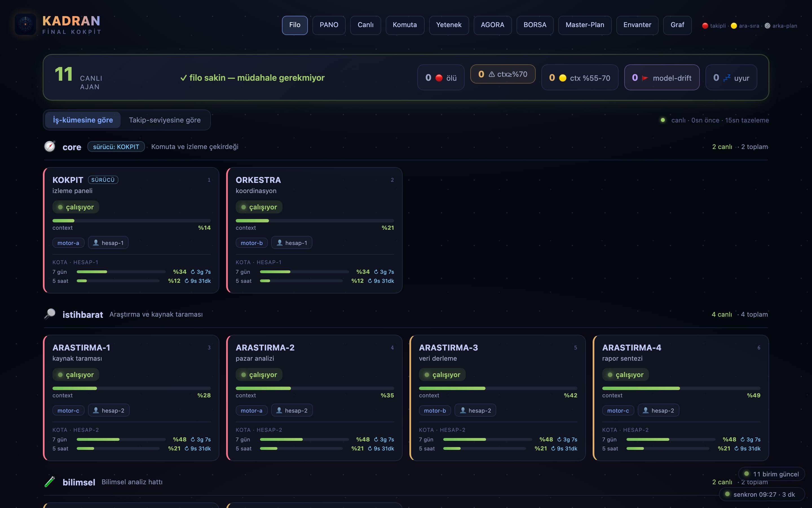Click the magnifier icon beside istihbarat

50,314
